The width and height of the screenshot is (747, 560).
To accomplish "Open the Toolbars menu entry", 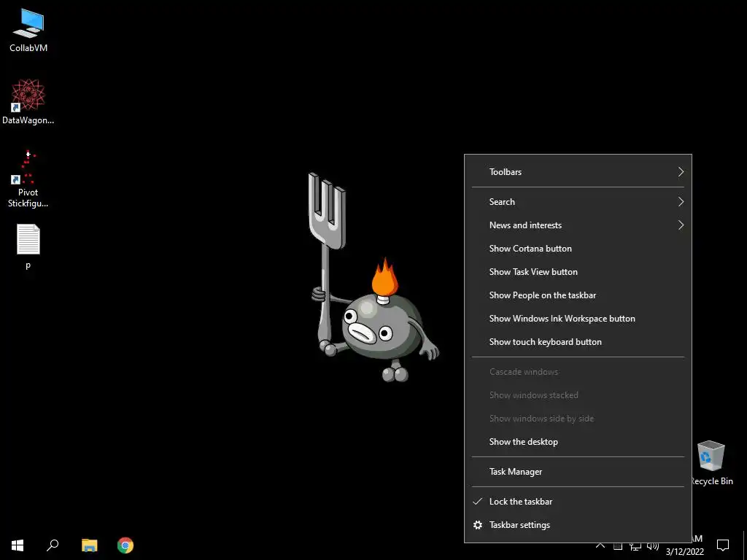I will [578, 172].
